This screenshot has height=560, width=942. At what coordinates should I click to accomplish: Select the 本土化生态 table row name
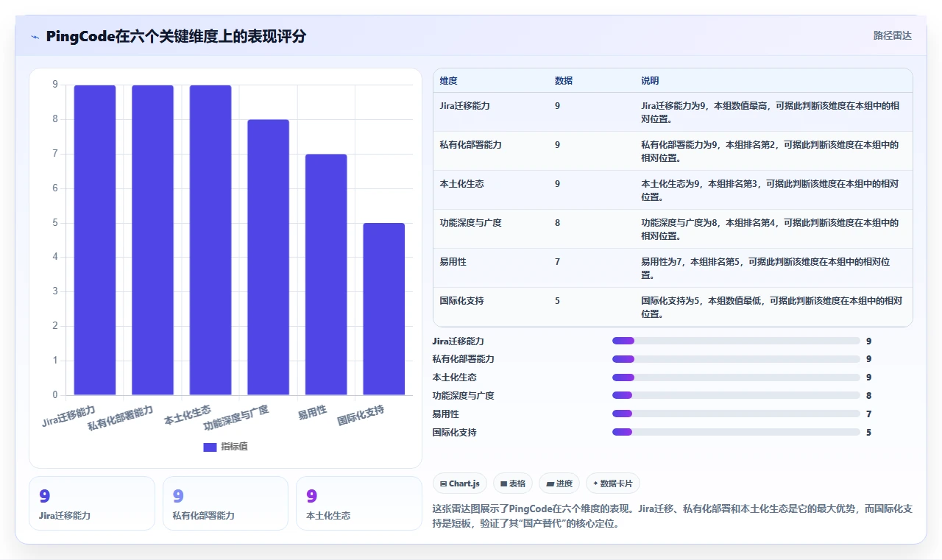pyautogui.click(x=461, y=184)
